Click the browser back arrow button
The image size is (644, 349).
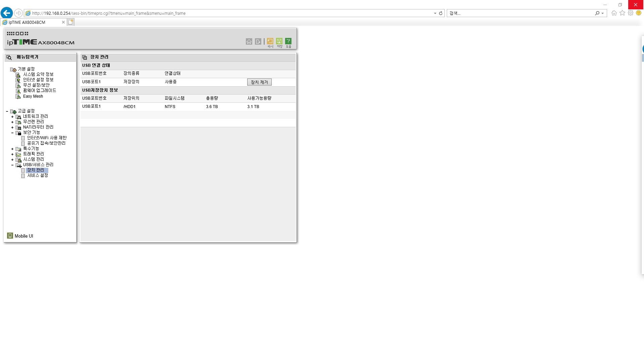(7, 13)
